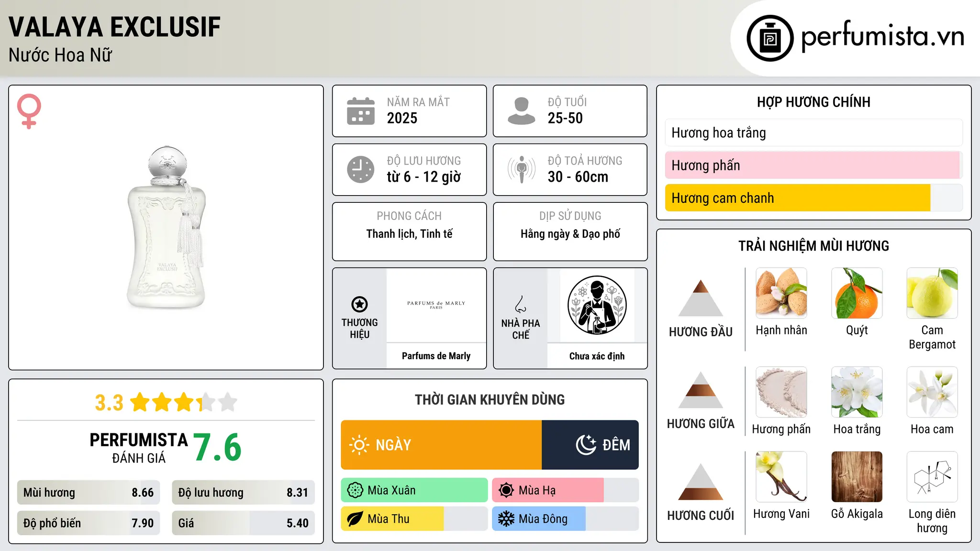This screenshot has width=980, height=551.
Task: Click the star badge icon above Thương hiệu
Action: pyautogui.click(x=359, y=304)
